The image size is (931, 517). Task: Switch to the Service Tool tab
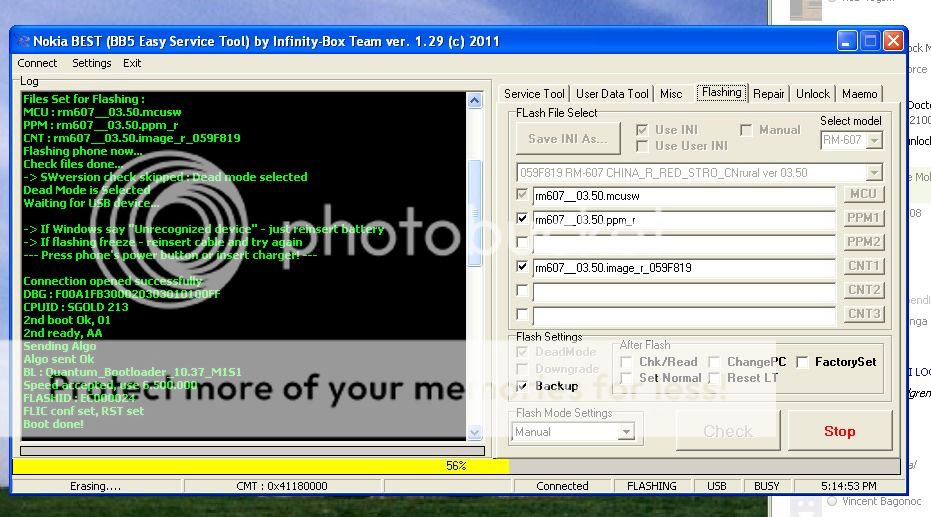[x=534, y=94]
